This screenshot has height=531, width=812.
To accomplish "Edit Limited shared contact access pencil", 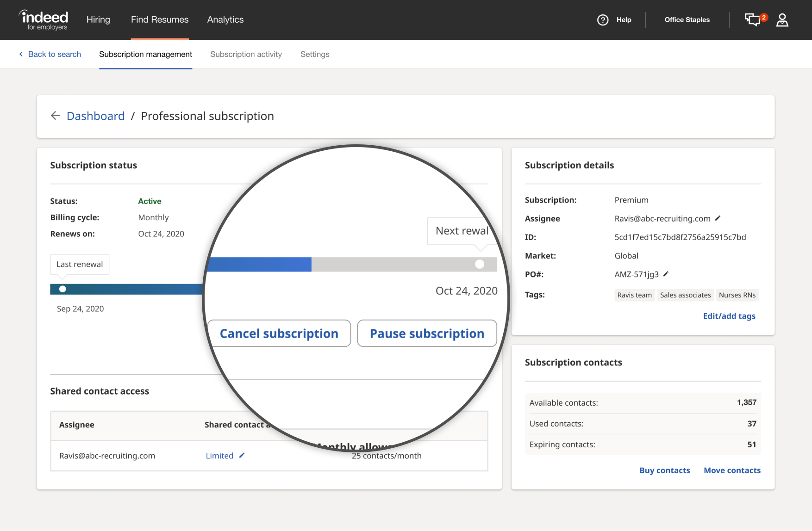I will coord(242,456).
